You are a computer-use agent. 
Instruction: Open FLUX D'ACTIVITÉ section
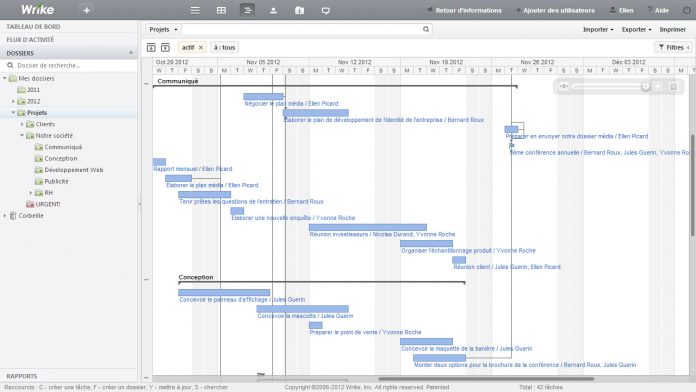point(30,40)
